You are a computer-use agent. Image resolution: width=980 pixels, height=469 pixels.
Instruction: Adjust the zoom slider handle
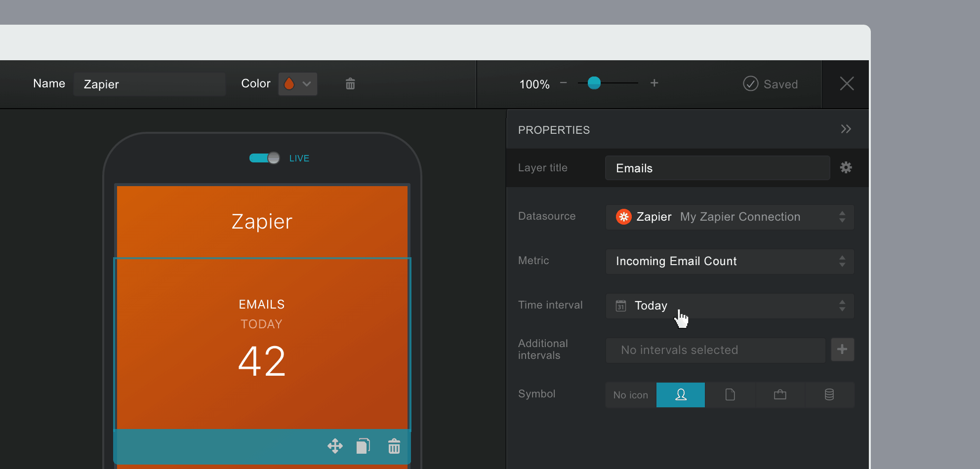coord(594,83)
